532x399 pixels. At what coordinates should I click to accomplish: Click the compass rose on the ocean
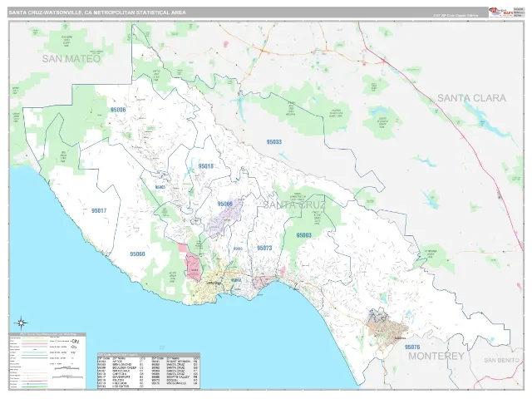coord(21,323)
